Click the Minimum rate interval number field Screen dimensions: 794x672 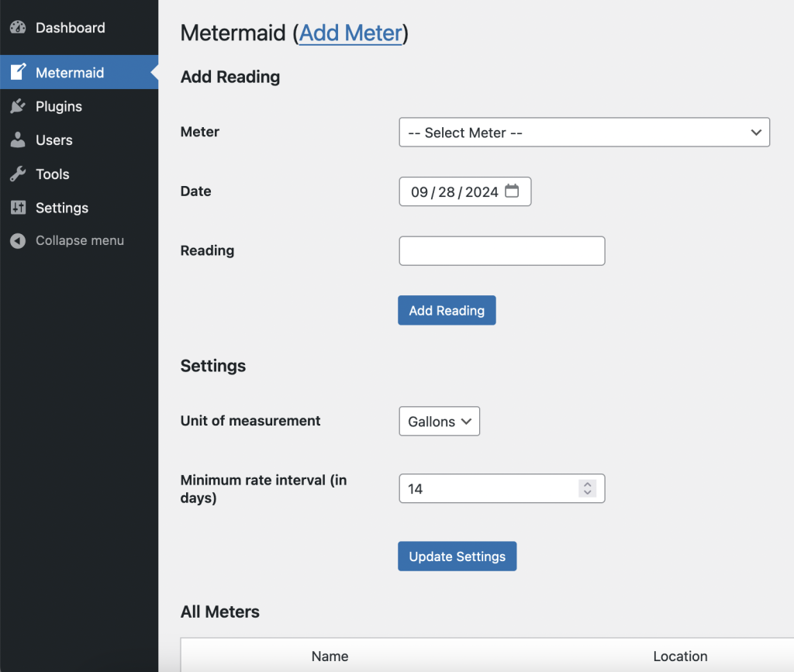(502, 488)
